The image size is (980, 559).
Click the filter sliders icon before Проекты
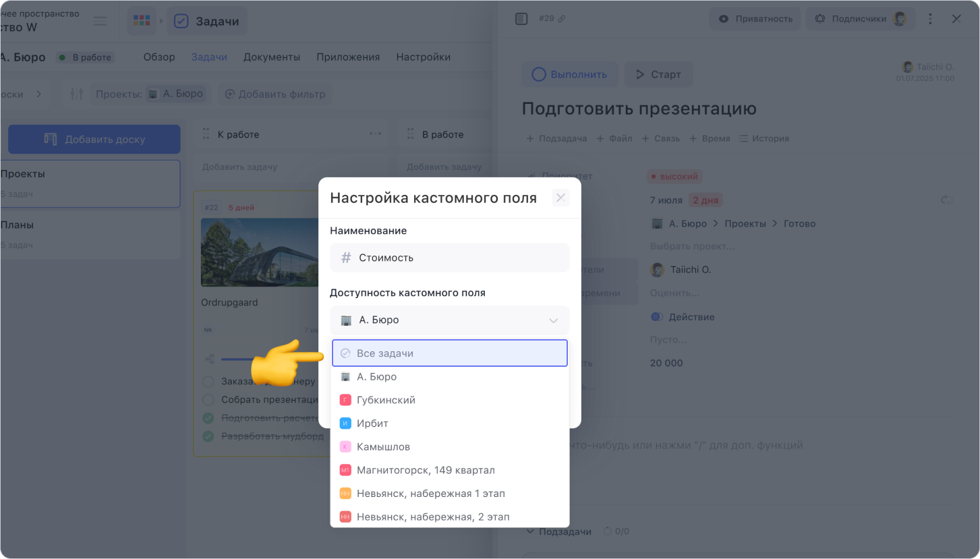(x=77, y=94)
